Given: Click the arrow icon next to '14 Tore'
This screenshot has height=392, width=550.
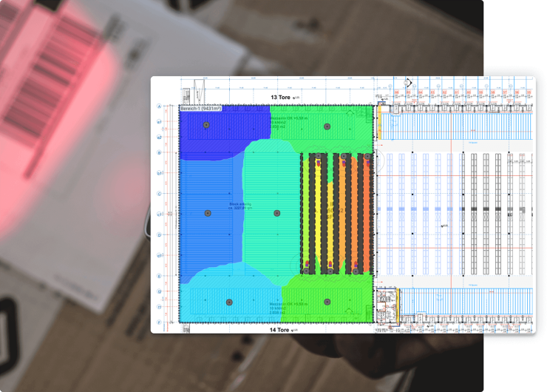Looking at the screenshot, I should click(296, 330).
